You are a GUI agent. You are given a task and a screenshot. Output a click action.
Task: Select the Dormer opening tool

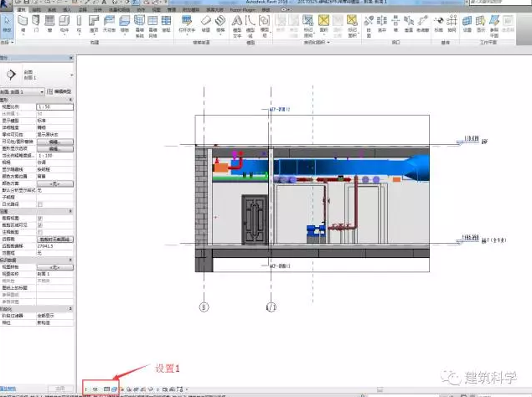pyautogui.click(x=423, y=23)
